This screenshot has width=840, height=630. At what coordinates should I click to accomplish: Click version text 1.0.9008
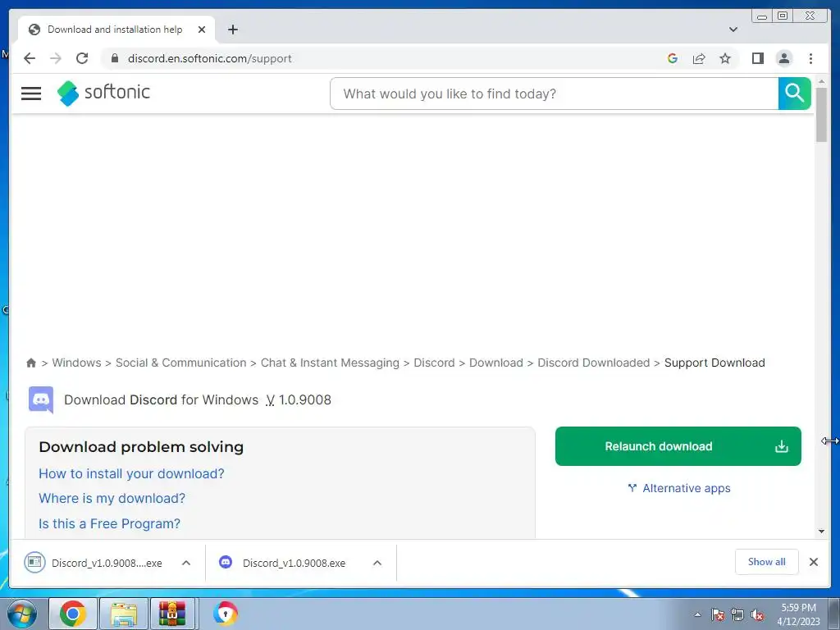pyautogui.click(x=305, y=399)
